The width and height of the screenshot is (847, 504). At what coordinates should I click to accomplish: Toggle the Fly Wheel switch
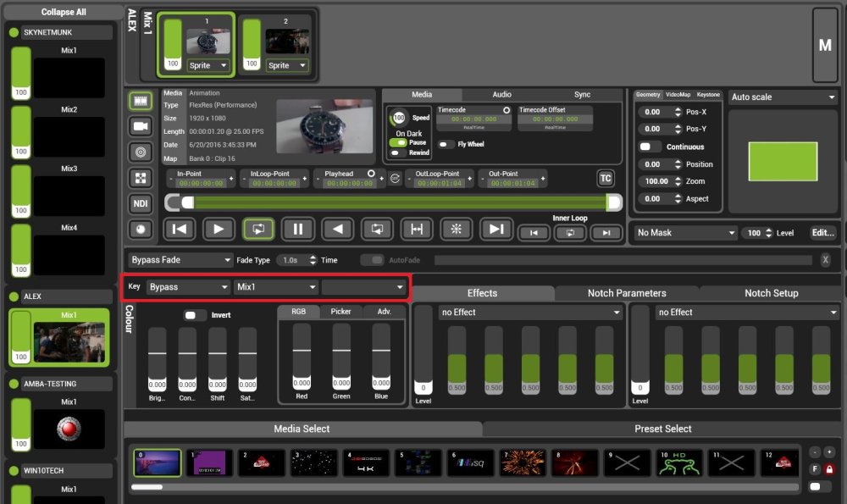446,144
